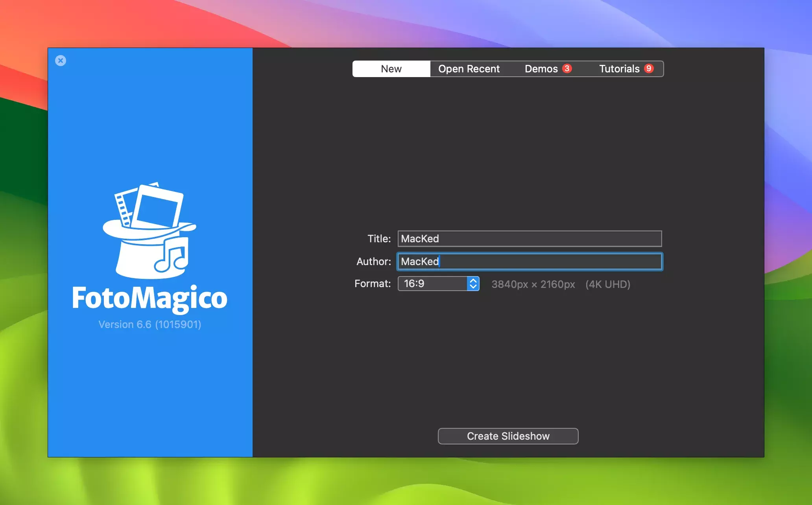Click into the Author text field
This screenshot has height=505, width=812.
tap(530, 262)
